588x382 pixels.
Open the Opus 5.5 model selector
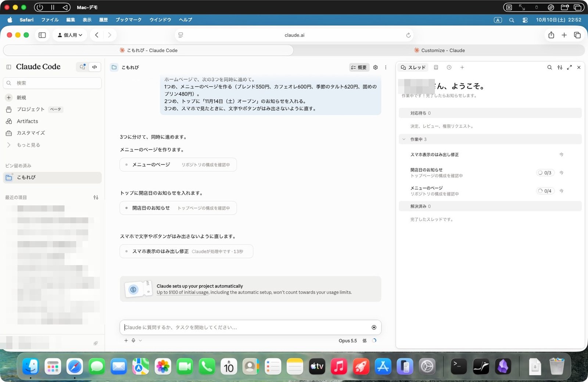click(x=348, y=340)
